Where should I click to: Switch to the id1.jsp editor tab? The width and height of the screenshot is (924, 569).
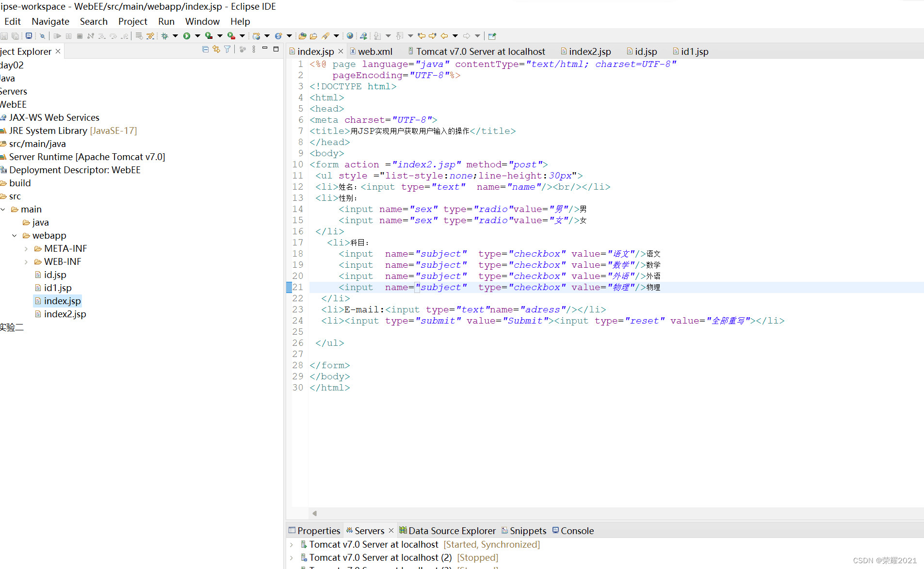pos(691,51)
